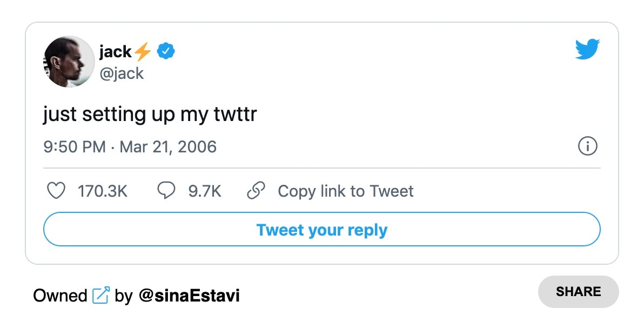Image resolution: width=644 pixels, height=335 pixels.
Task: Click the 170.3K likes count
Action: [x=103, y=191]
